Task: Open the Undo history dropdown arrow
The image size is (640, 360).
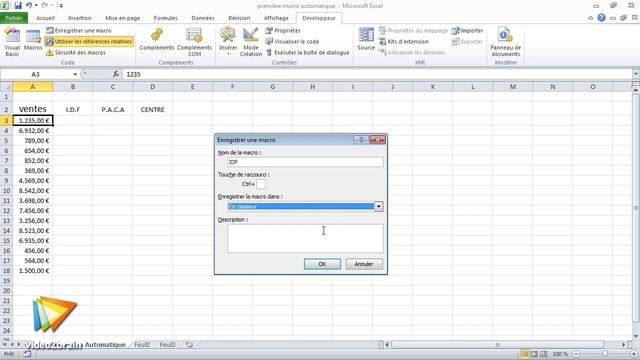Action: point(36,6)
